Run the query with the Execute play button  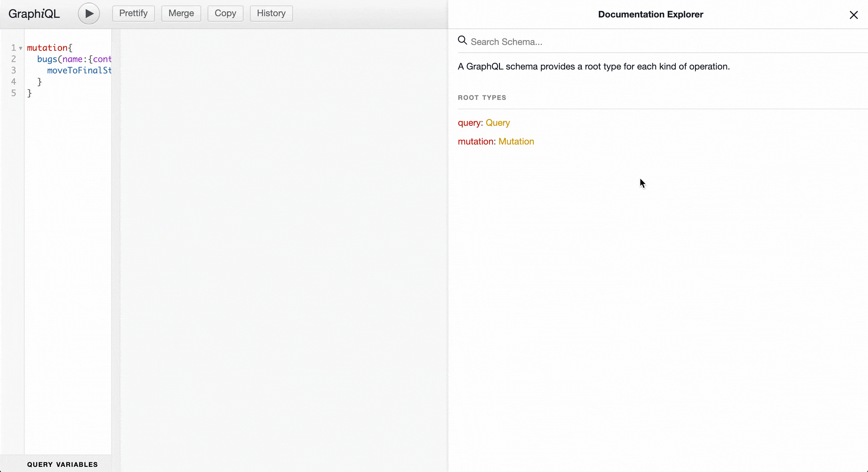[x=89, y=14]
